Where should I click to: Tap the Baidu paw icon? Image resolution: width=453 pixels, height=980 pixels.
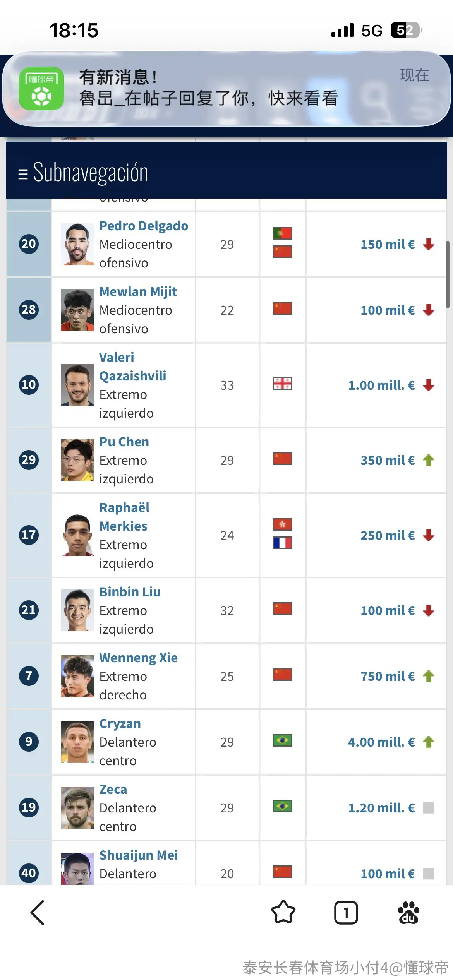pos(408,912)
